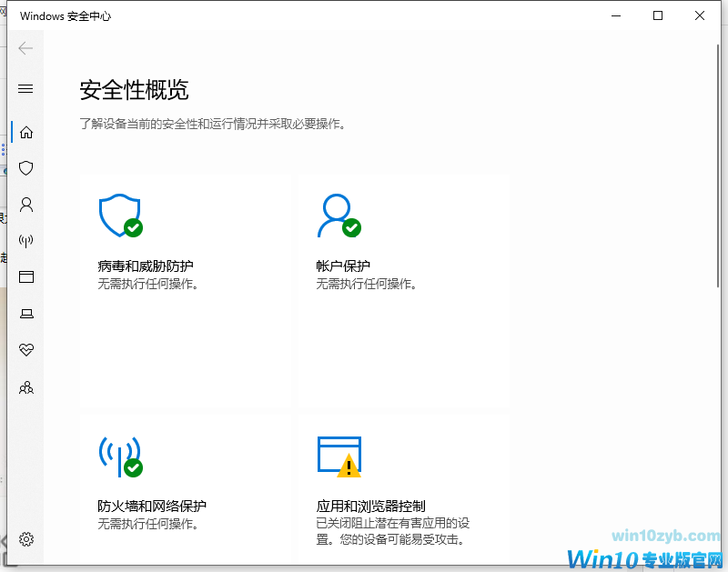Screen dimensions: 728x572
Task: Click the Home icon in sidebar
Action: tap(26, 132)
